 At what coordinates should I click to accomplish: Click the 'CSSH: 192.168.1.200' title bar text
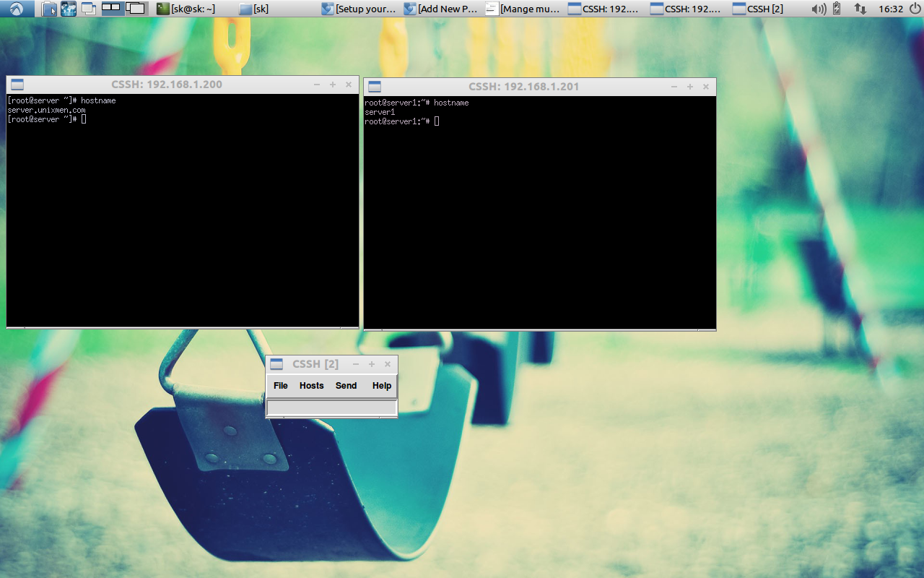[x=167, y=85]
